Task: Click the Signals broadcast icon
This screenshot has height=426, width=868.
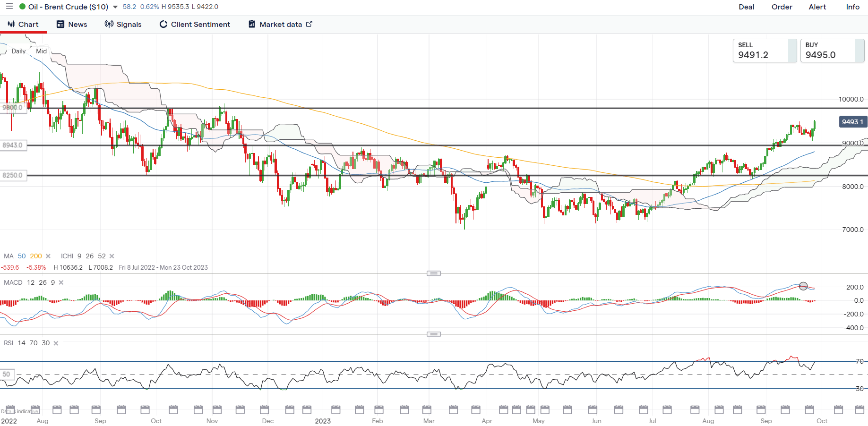Action: click(x=109, y=24)
